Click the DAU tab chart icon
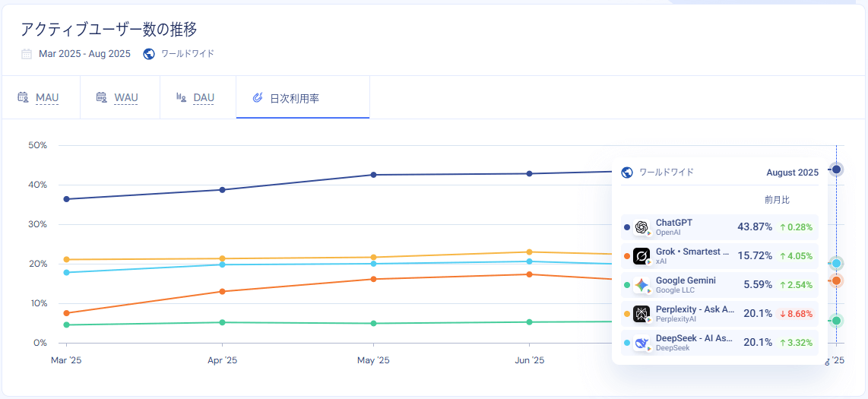Screen dimensions: 868x399 pyautogui.click(x=181, y=98)
